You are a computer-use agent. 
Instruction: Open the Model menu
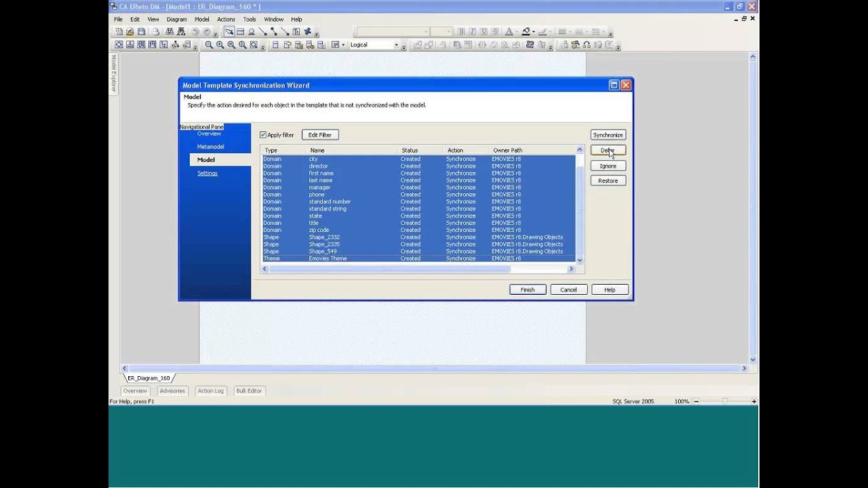click(202, 20)
